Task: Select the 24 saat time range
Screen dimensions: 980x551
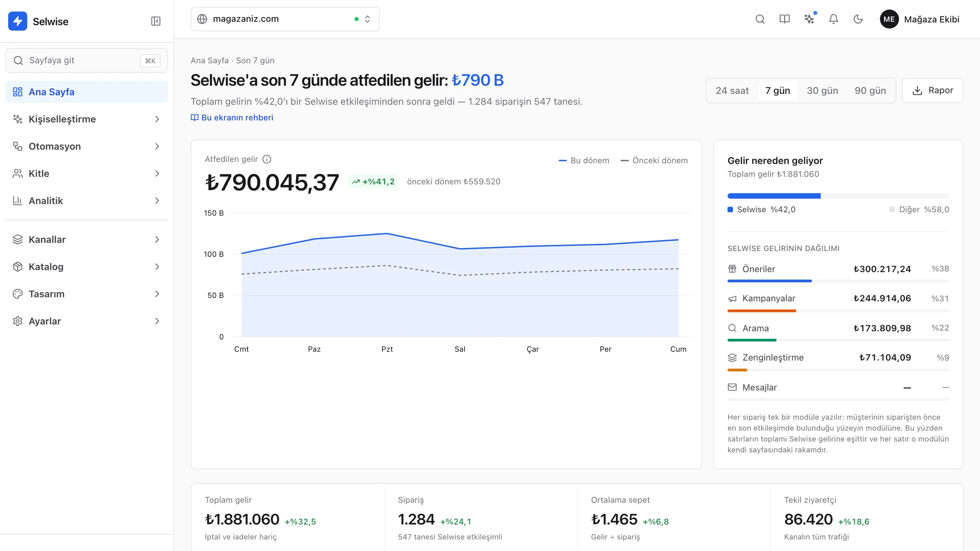Action: click(x=732, y=91)
